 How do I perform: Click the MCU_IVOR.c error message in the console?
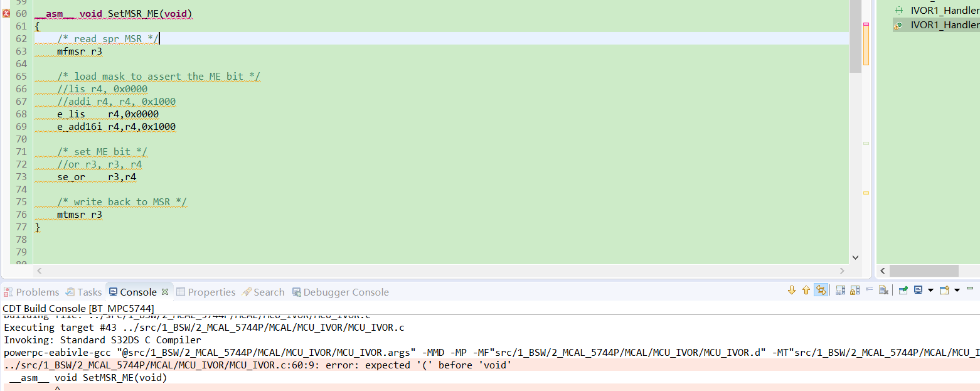tap(251, 365)
